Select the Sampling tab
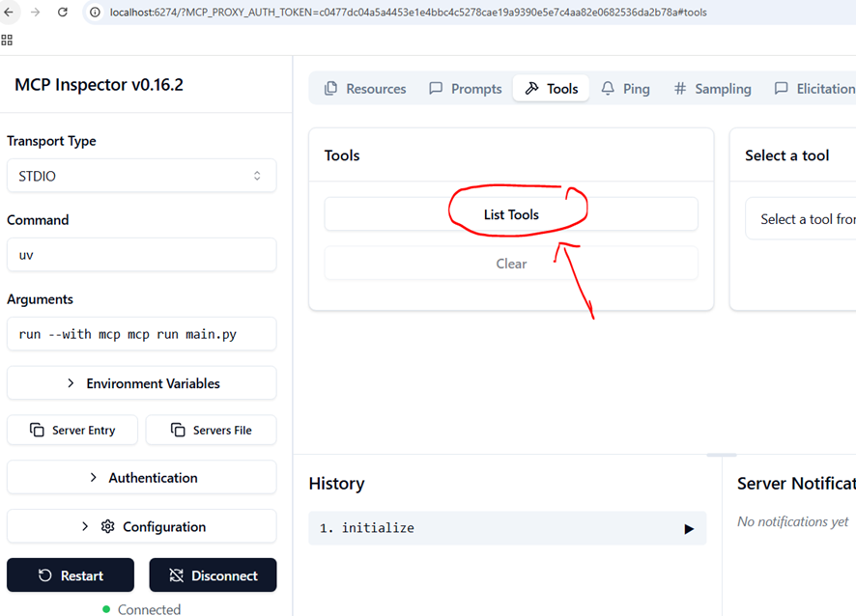 point(712,89)
